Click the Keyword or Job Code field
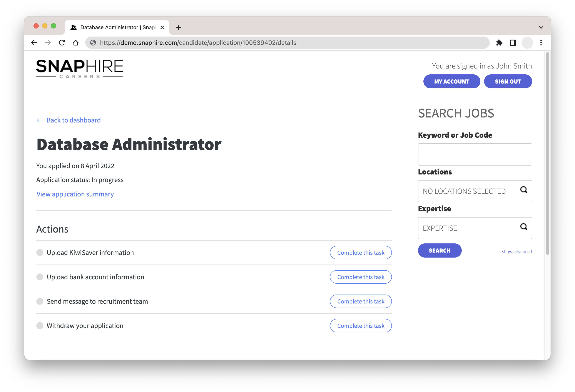The image size is (575, 392). [475, 154]
